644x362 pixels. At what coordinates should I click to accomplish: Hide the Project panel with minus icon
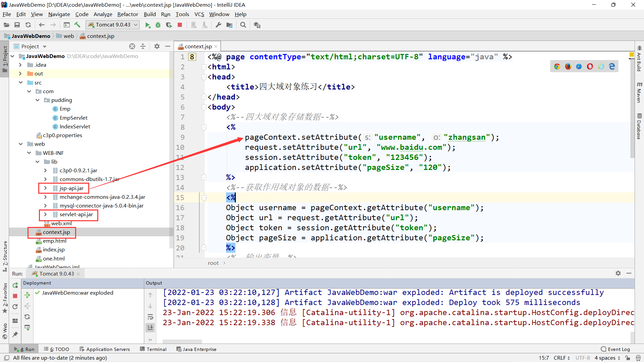coord(168,46)
